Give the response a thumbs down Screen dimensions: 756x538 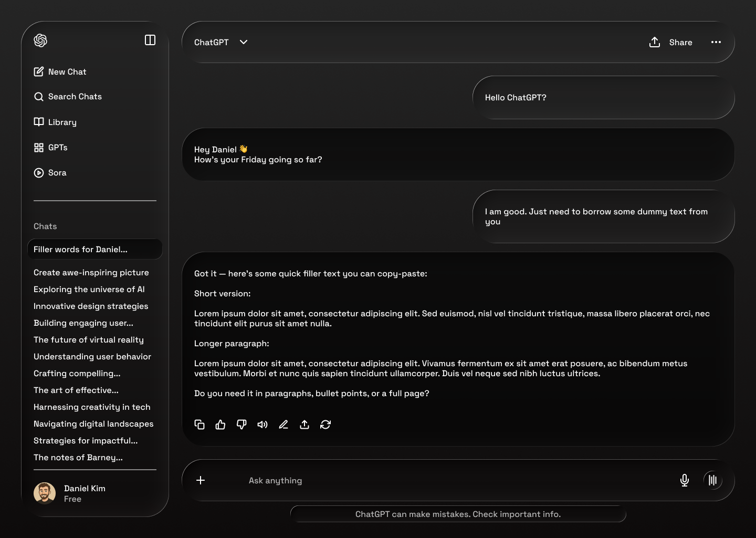point(241,425)
